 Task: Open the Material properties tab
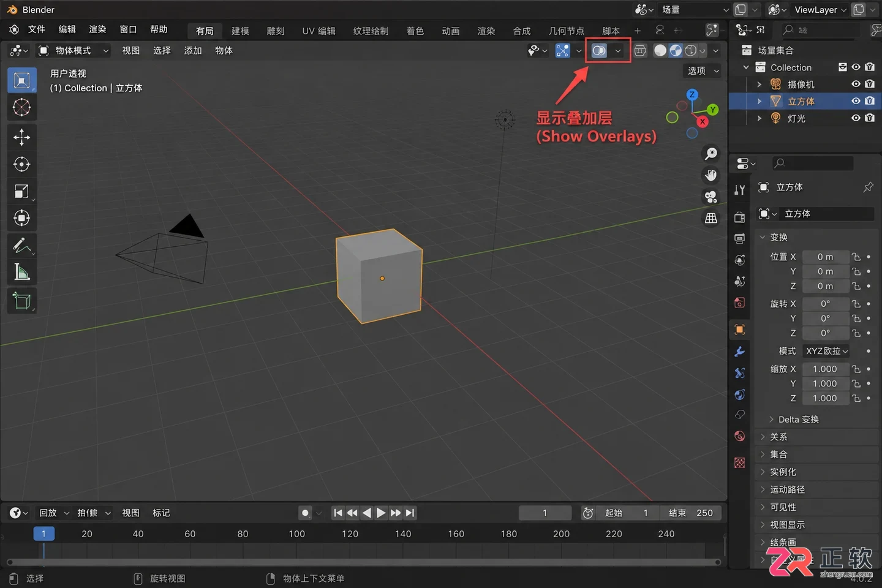pos(740,436)
